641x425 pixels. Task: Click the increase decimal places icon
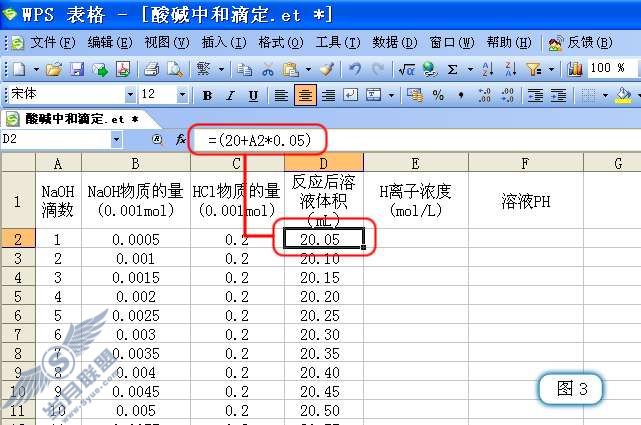click(x=484, y=95)
